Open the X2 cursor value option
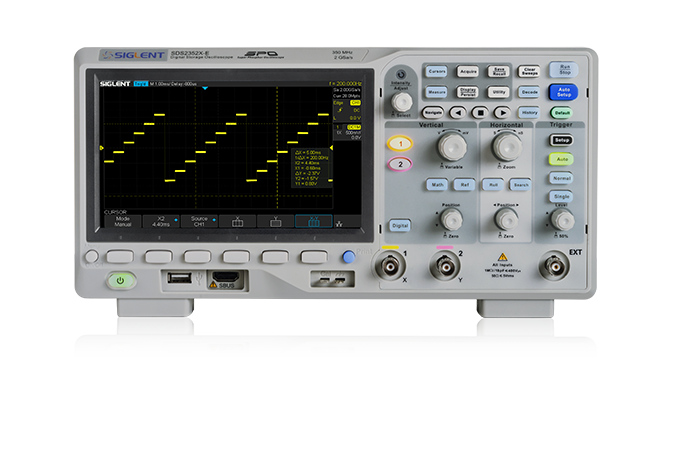Viewport: 675px width, 450px height. [x=160, y=222]
